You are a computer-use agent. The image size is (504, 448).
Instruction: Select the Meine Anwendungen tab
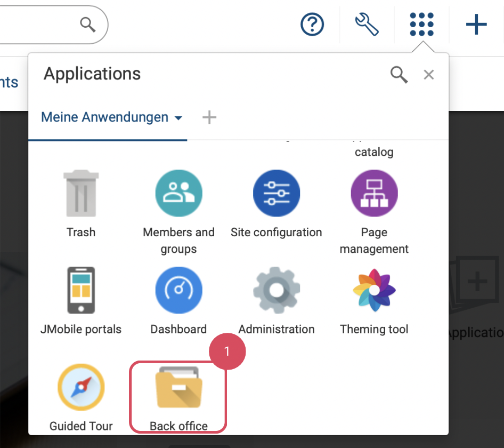point(105,117)
